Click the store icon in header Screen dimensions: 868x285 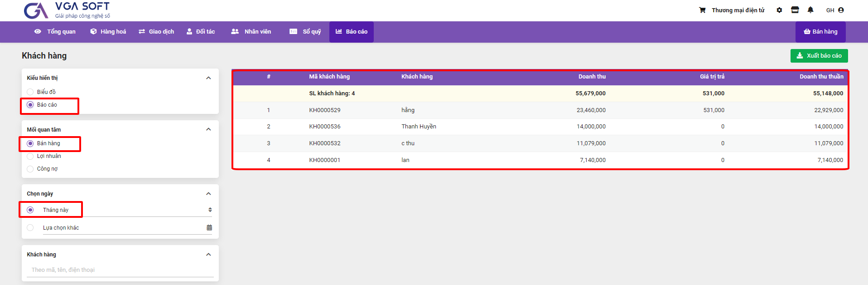click(x=795, y=10)
